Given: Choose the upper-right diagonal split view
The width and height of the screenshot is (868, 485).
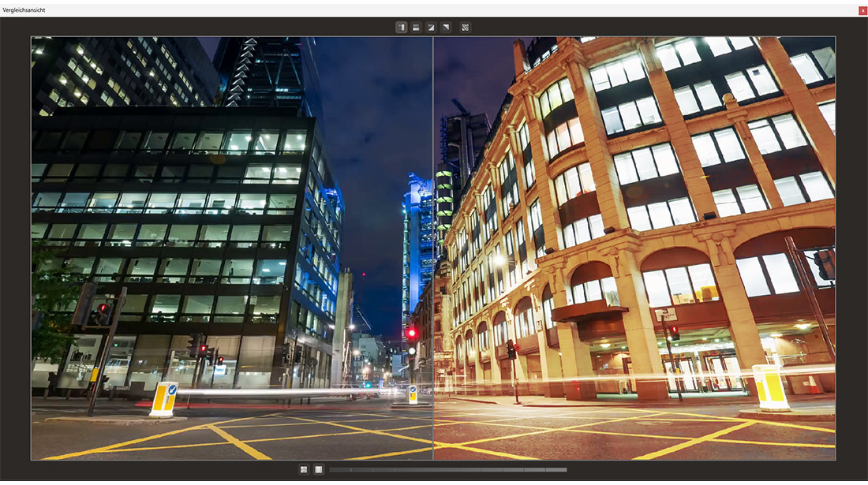Looking at the screenshot, I should click(x=446, y=26).
